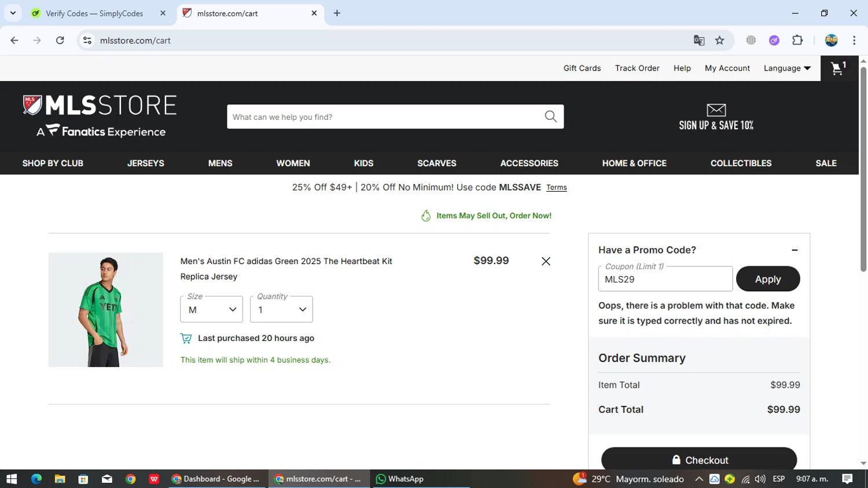Click the globe extension icon

(751, 41)
